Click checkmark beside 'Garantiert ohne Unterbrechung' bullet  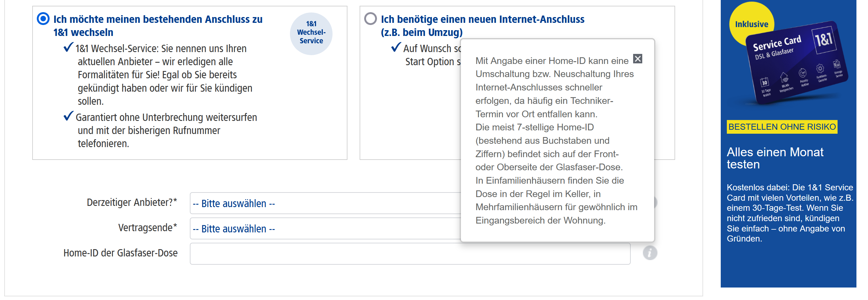(x=68, y=116)
